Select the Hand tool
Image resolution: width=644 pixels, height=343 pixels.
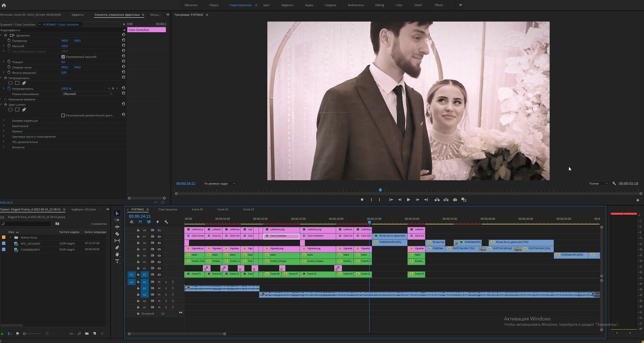(x=117, y=255)
